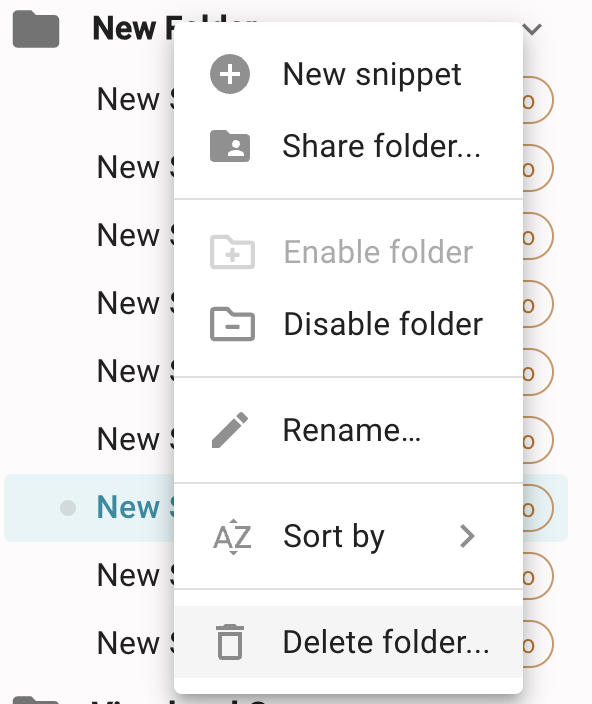This screenshot has width=592, height=704.
Task: Select New snippet from the menu
Action: point(348,74)
